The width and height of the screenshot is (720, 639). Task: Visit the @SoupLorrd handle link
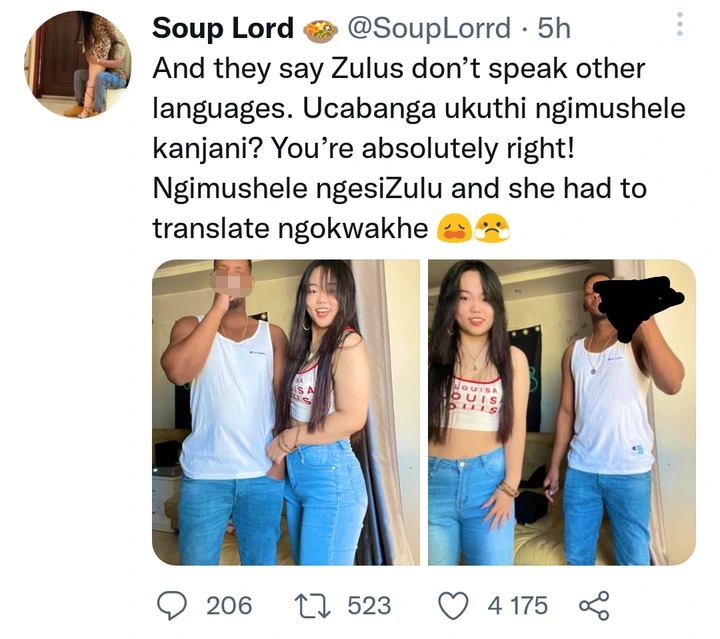(x=429, y=28)
